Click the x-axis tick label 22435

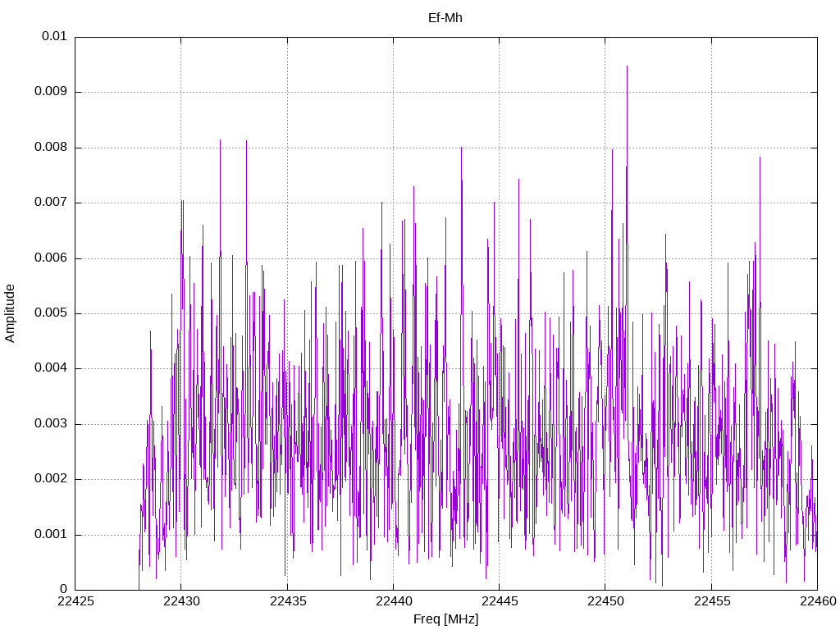pos(288,601)
